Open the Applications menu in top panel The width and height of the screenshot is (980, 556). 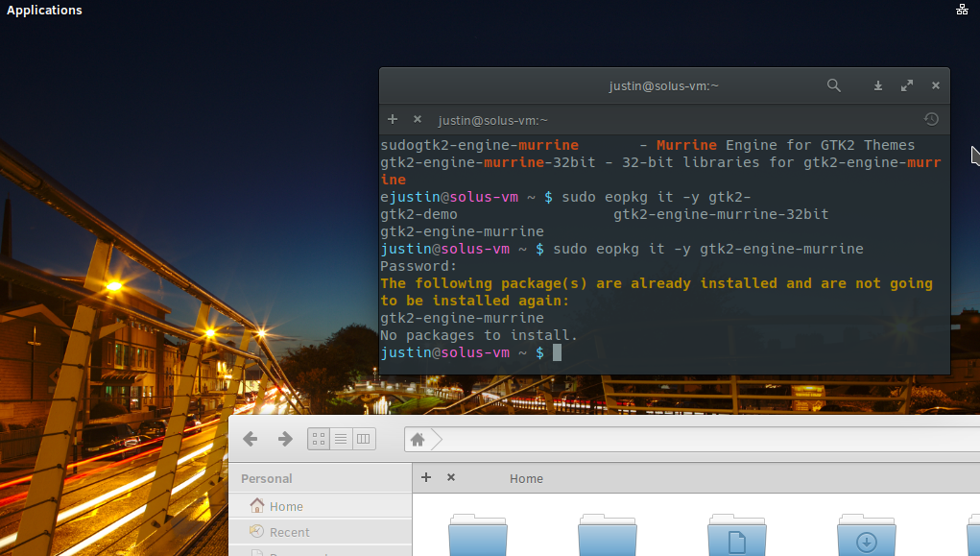point(44,10)
